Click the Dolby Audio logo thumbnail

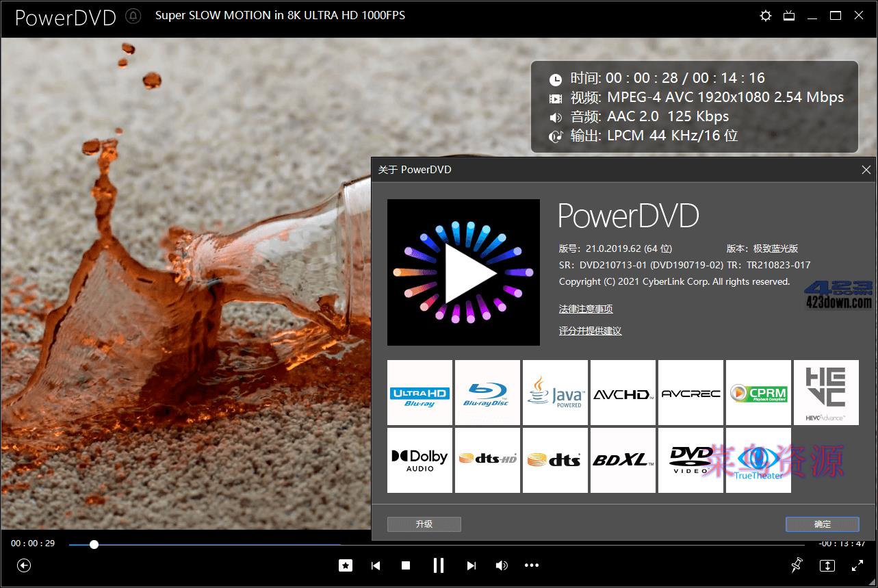[x=419, y=460]
